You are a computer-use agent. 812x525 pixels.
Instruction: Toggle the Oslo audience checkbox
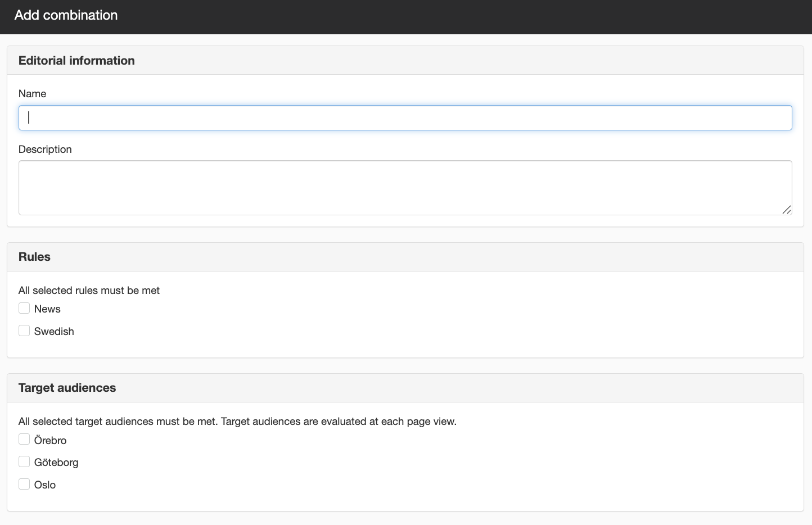tap(24, 484)
